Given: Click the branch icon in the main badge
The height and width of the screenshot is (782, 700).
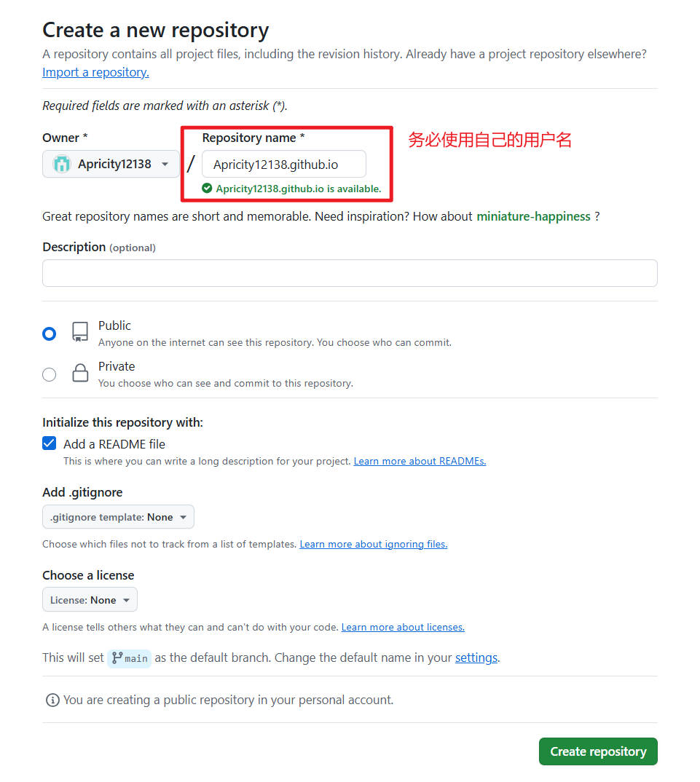Looking at the screenshot, I should click(117, 657).
